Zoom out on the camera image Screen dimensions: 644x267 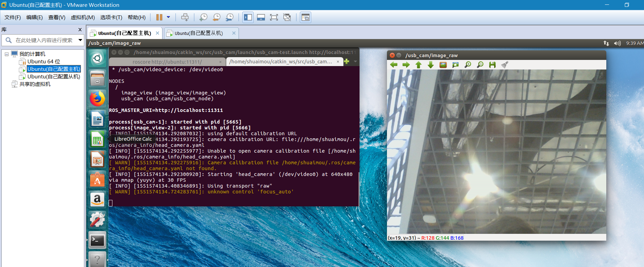click(x=480, y=65)
